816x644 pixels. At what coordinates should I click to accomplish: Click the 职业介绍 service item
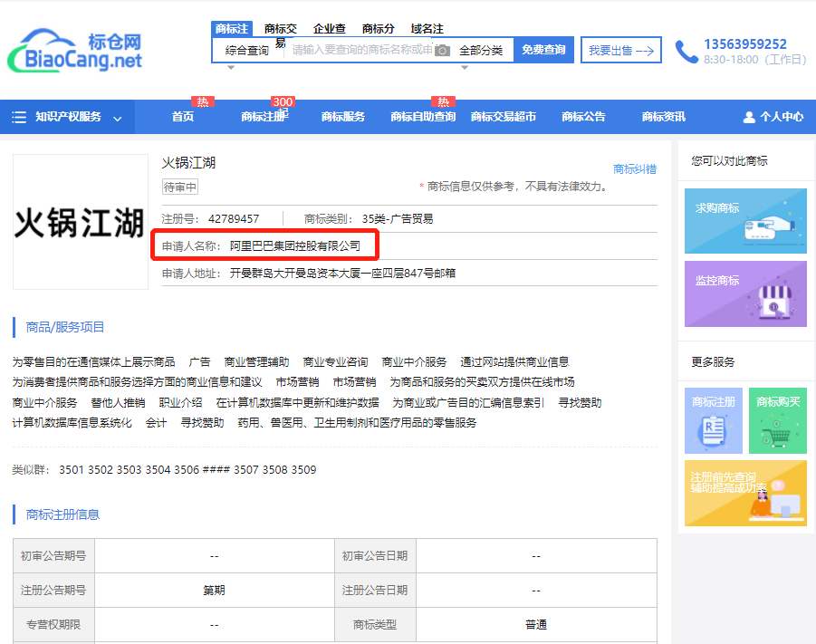180,403
